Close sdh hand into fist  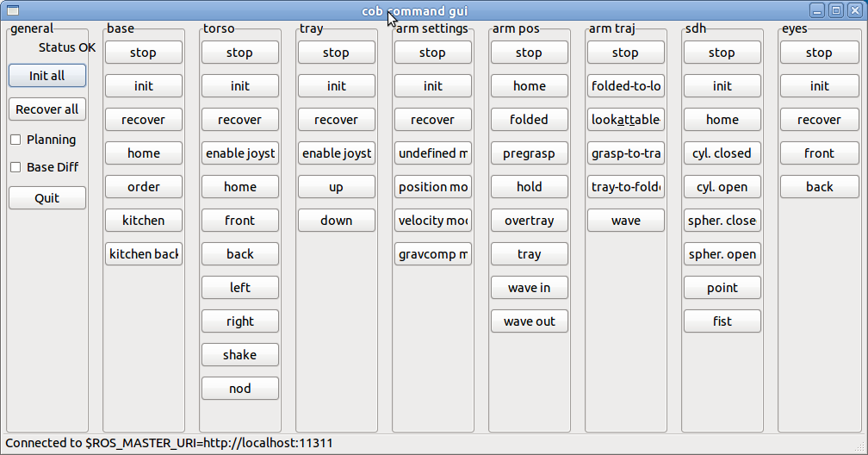coord(722,321)
